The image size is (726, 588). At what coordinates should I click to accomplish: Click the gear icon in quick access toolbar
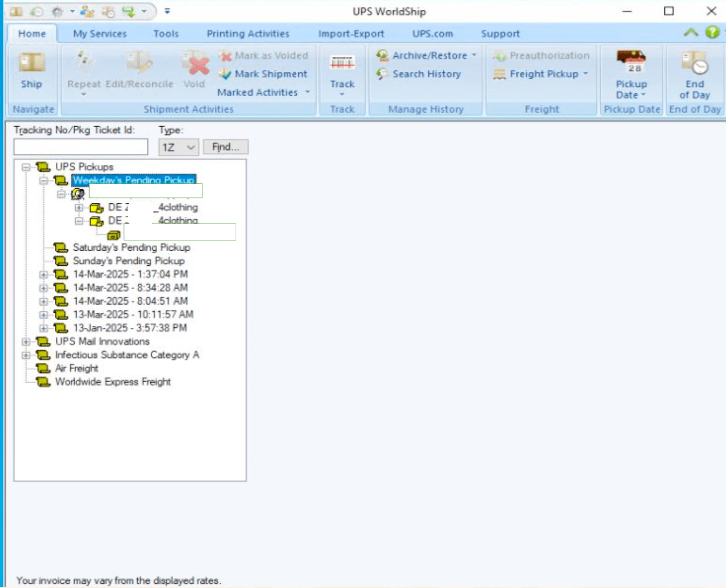[x=57, y=11]
